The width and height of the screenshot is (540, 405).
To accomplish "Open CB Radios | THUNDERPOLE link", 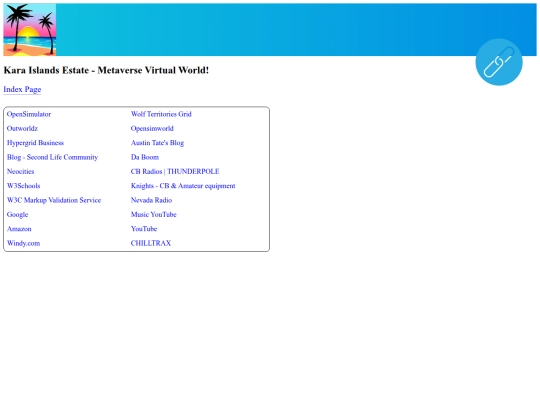I will (175, 171).
